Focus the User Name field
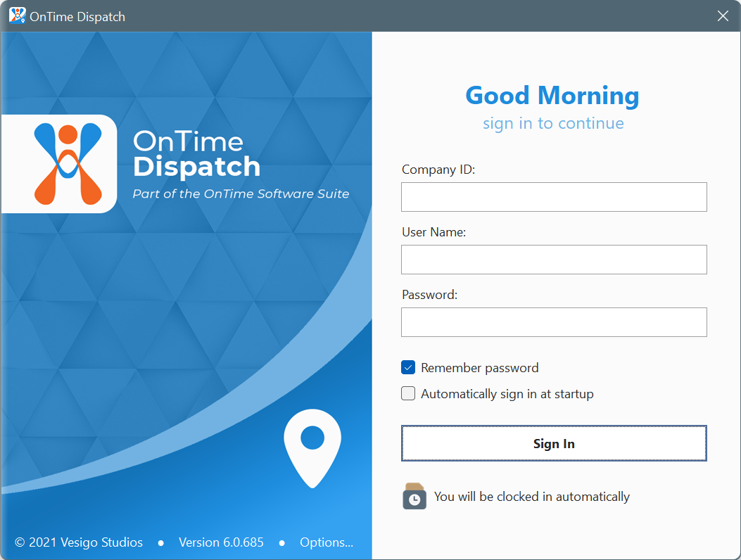 pyautogui.click(x=554, y=260)
